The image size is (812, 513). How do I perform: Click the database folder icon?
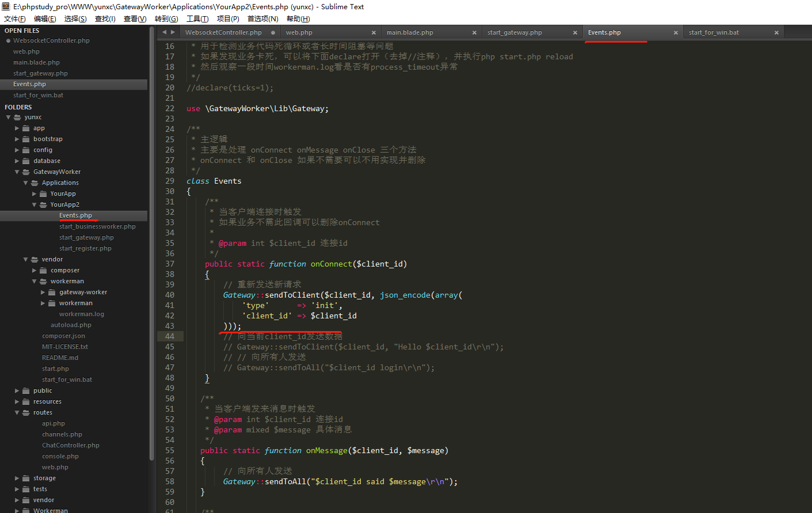tap(26, 161)
